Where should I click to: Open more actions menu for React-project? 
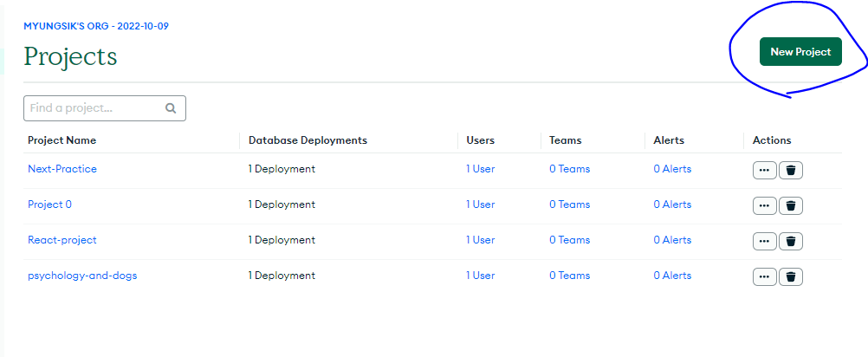coord(765,241)
